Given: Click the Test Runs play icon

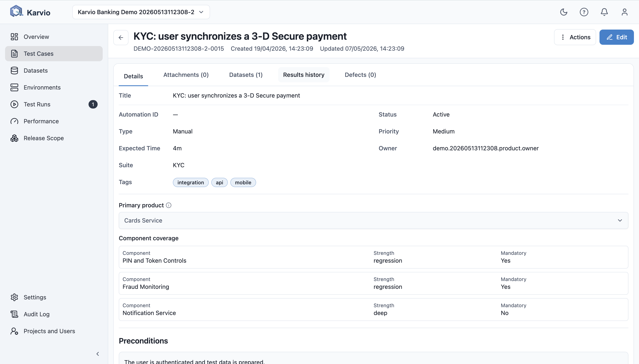Looking at the screenshot, I should coord(14,104).
